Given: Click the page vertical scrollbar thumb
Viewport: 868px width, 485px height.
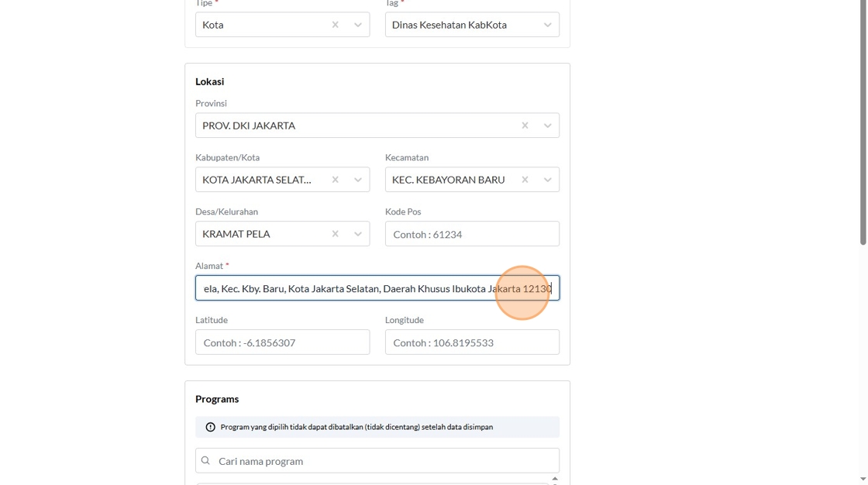Looking at the screenshot, I should tap(863, 124).
